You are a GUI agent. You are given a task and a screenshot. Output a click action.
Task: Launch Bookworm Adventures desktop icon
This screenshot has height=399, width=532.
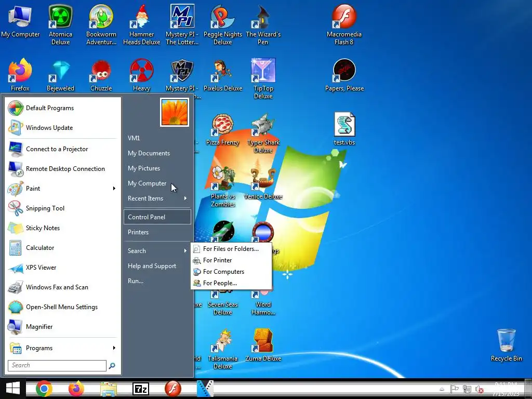coord(101,24)
